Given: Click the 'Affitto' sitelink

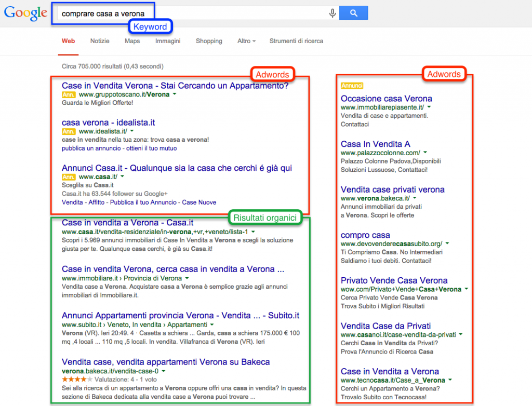Looking at the screenshot, I should [96, 202].
